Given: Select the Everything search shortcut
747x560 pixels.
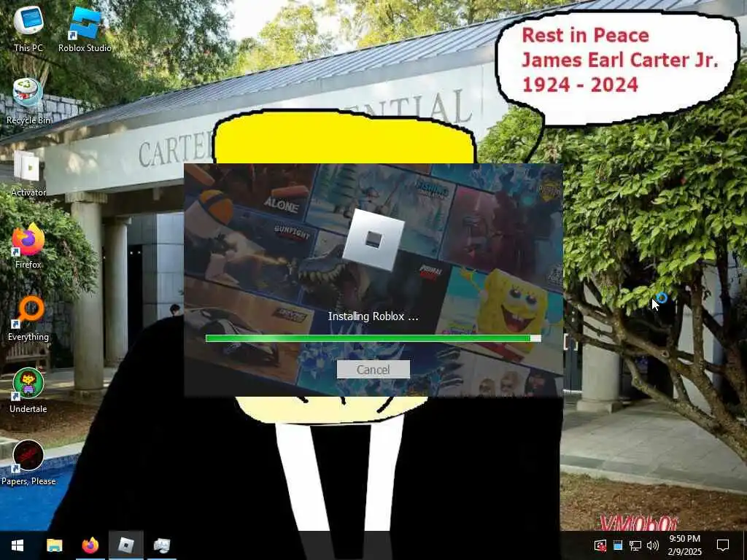Looking at the screenshot, I should pyautogui.click(x=28, y=318).
